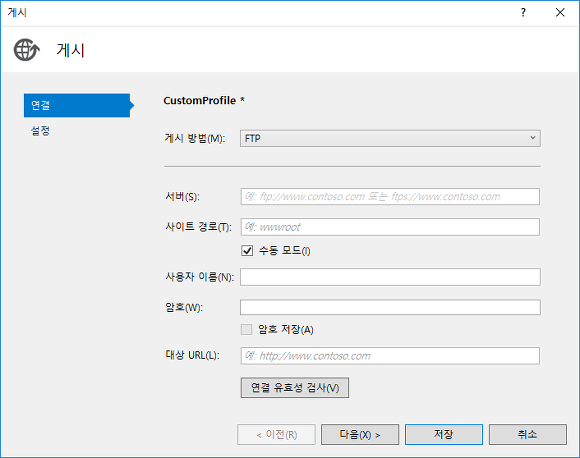Click the globe publish icon in header

coord(27,50)
